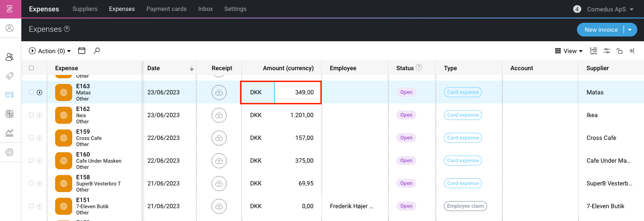Open the reports chart sidebar icon
Screen dimensions: 644x221
point(10,133)
